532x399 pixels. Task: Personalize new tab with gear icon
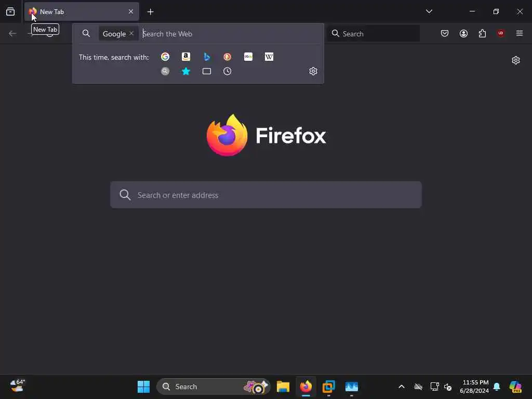coord(516,60)
